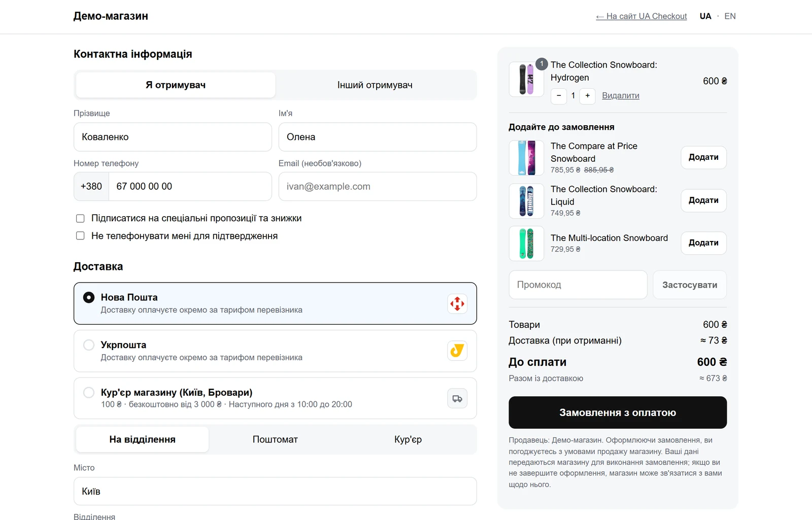Image resolution: width=812 pixels, height=520 pixels.
Task: Switch to 'Інший отримувач' tab
Action: pyautogui.click(x=375, y=85)
